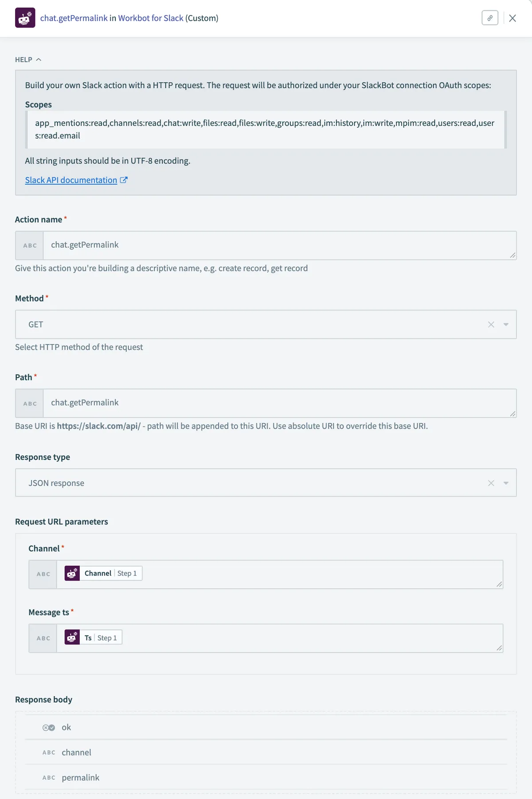Open the Slack API documentation link
Viewport: 532px width, 799px height.
pos(71,180)
